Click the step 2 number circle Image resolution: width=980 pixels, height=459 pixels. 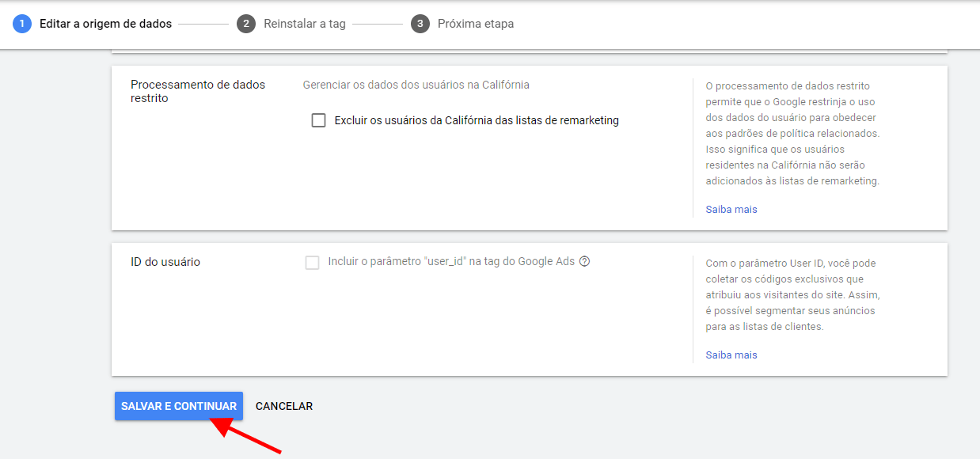pos(246,24)
